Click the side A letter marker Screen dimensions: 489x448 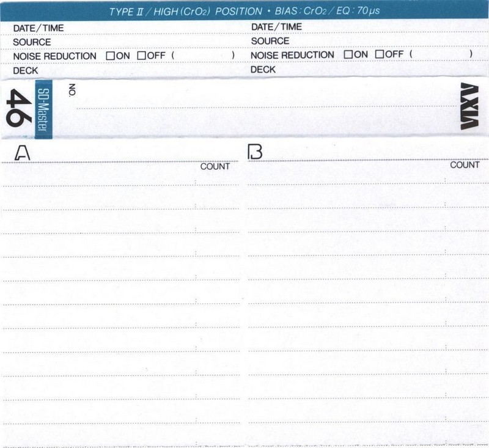(x=21, y=153)
